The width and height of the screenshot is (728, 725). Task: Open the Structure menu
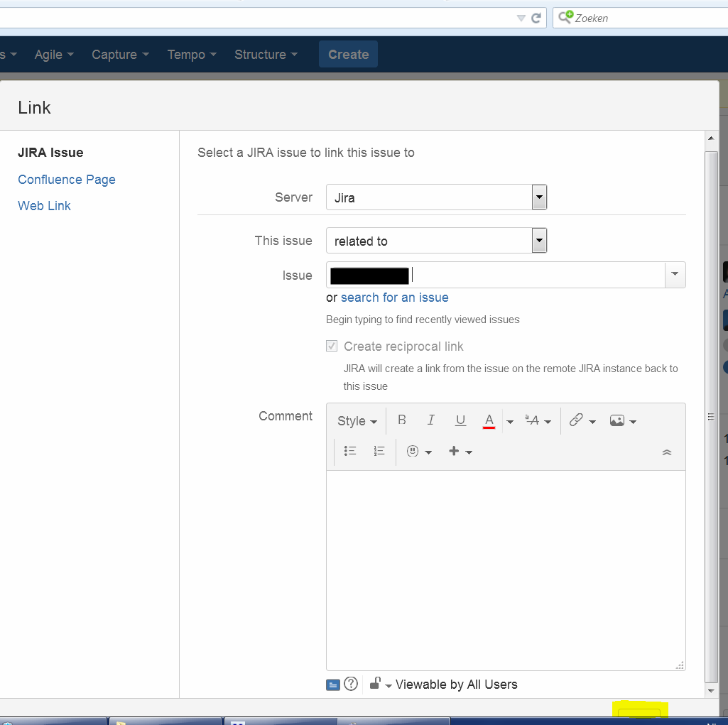(266, 55)
